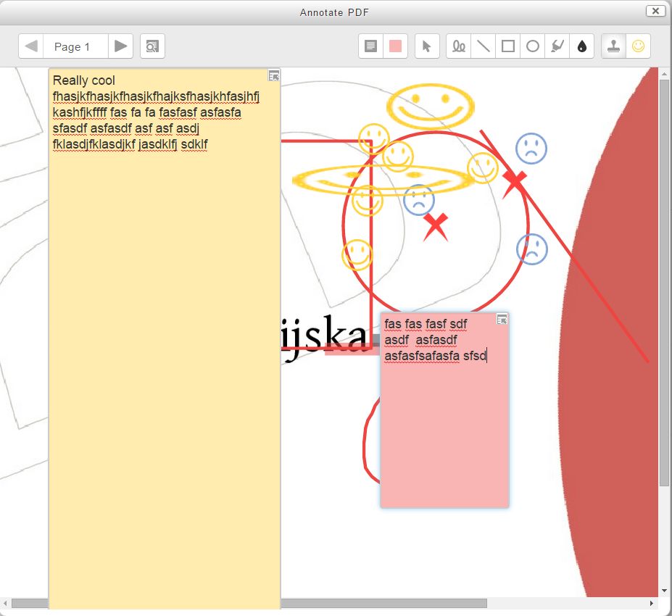Open the yellow comment's menu icon

point(273,76)
